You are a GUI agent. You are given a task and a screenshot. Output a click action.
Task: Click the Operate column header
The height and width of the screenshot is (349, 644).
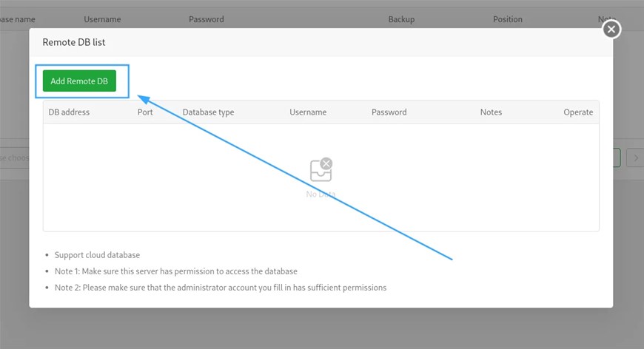[x=578, y=112]
